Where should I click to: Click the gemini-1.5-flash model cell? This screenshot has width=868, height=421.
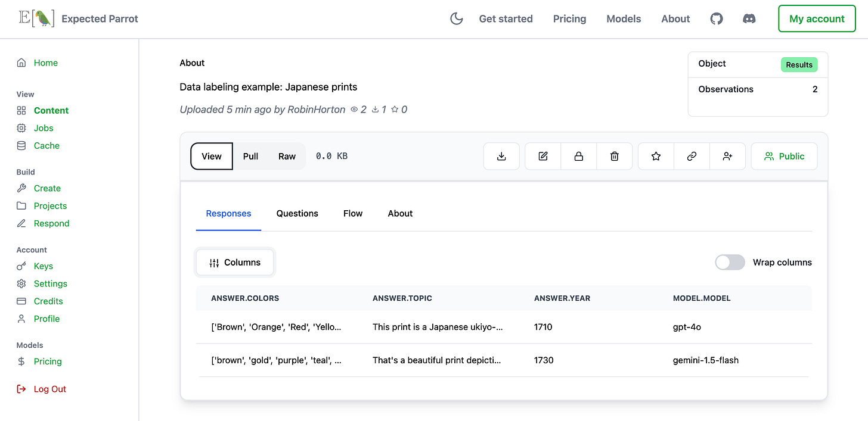click(x=706, y=360)
